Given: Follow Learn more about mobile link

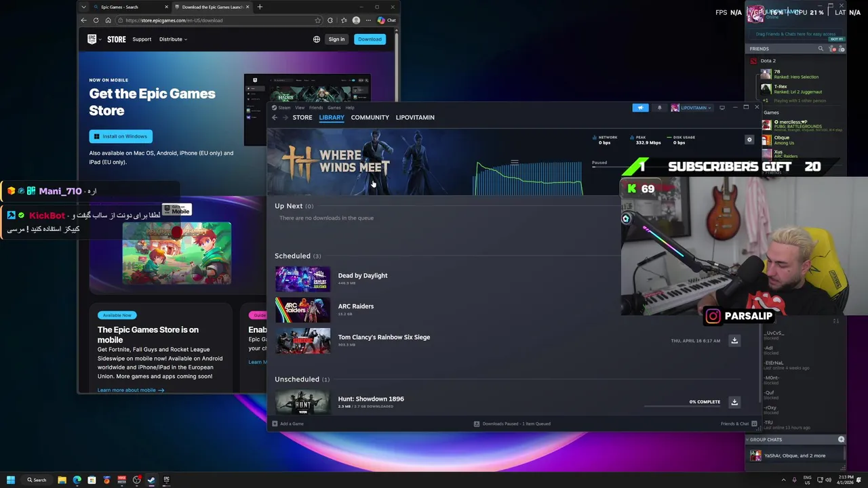Looking at the screenshot, I should (x=131, y=390).
